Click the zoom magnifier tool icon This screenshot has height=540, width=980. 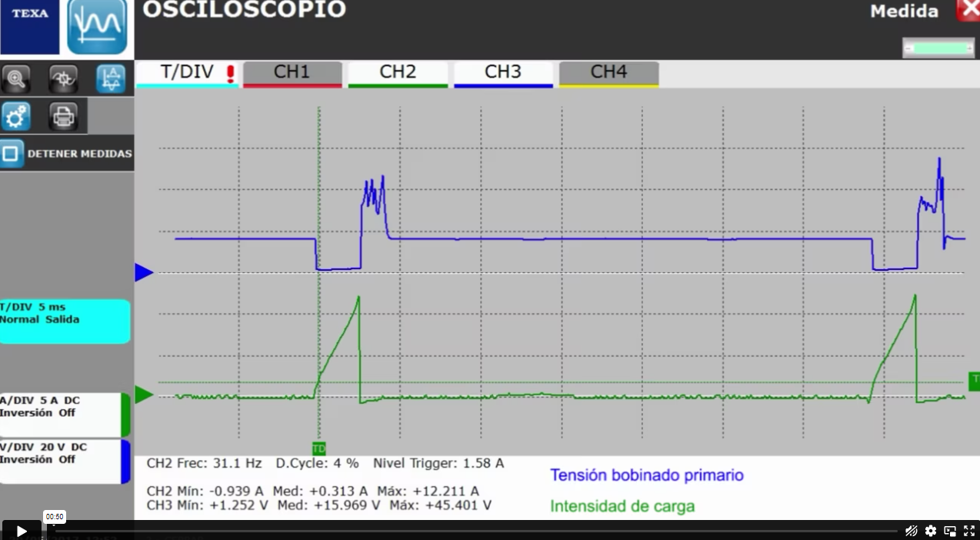click(x=16, y=78)
